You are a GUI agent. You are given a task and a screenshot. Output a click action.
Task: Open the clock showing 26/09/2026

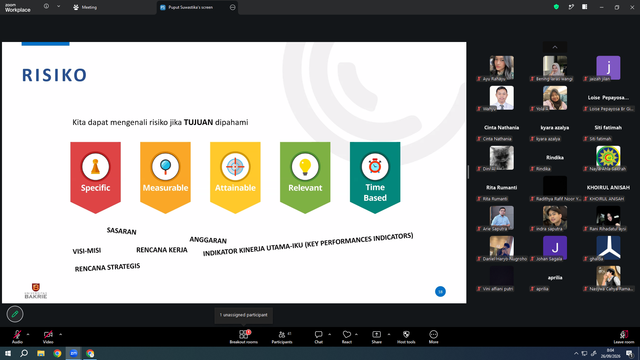click(x=610, y=353)
